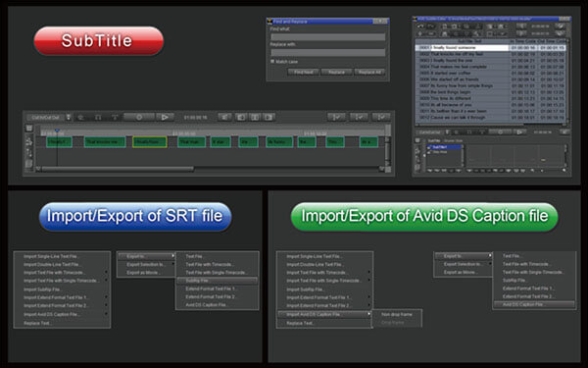Open the timeline mode dropdown arrows
Viewport: 588px width, 368px height.
pos(69,117)
